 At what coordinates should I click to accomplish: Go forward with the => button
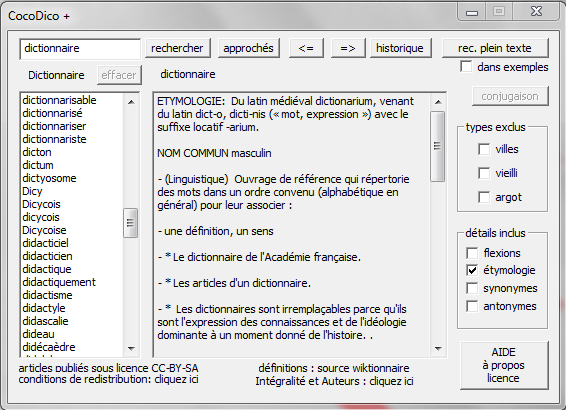tap(348, 48)
